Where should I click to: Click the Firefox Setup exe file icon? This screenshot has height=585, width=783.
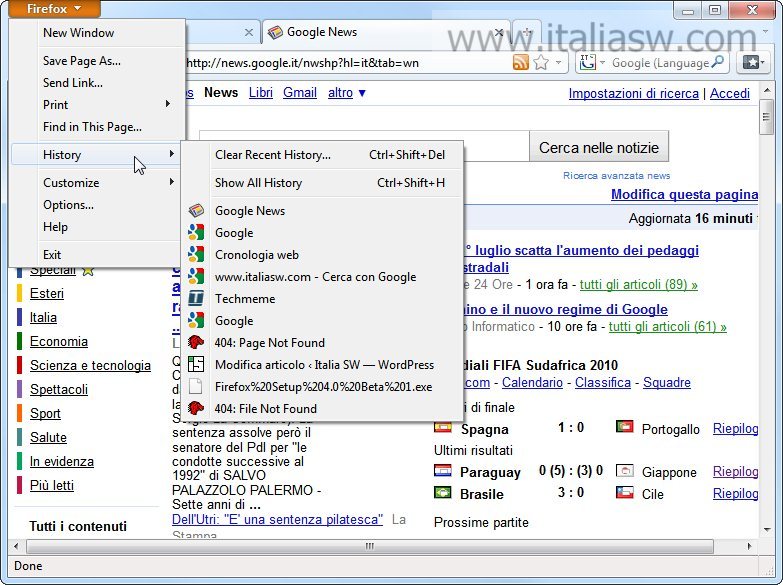[x=196, y=386]
